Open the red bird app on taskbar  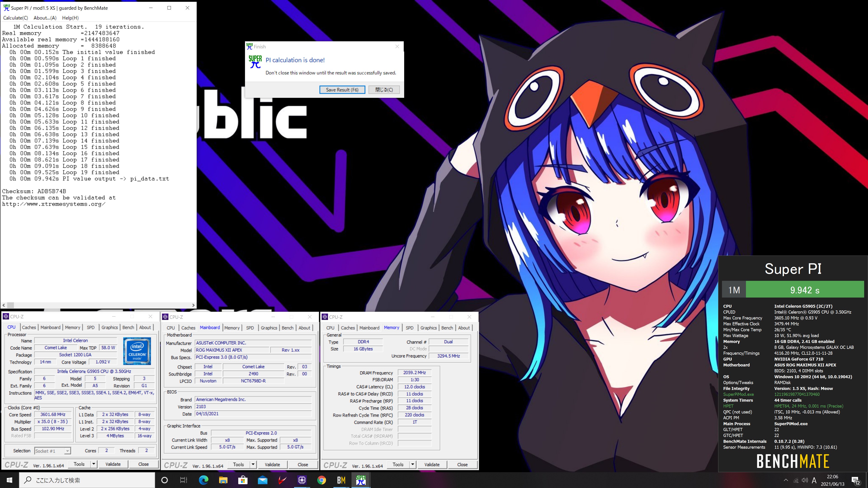pos(282,480)
